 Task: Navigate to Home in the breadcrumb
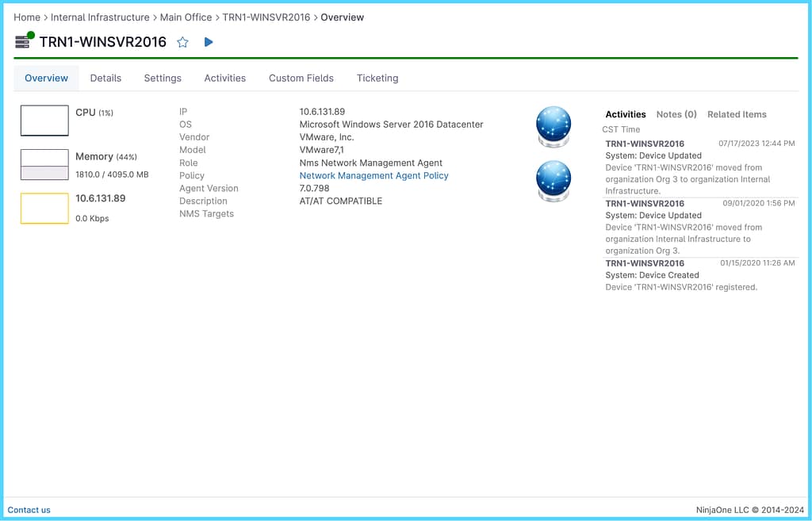(x=27, y=17)
